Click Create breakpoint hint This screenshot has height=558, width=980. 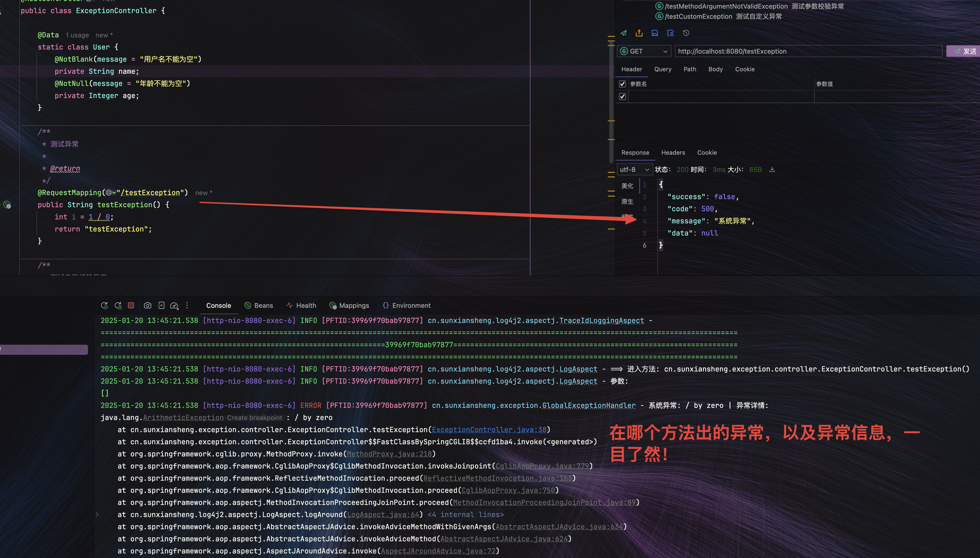tap(255, 418)
